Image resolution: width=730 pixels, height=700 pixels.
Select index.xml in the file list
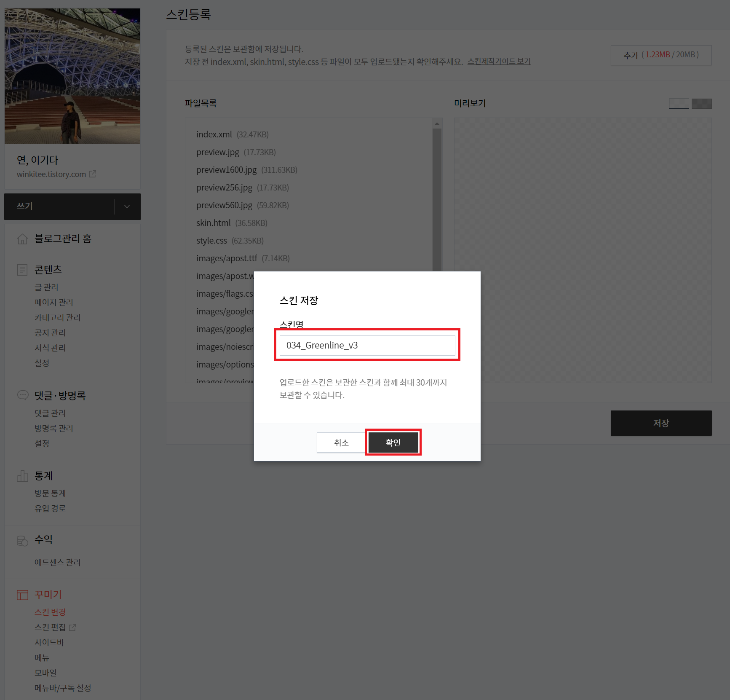point(233,134)
